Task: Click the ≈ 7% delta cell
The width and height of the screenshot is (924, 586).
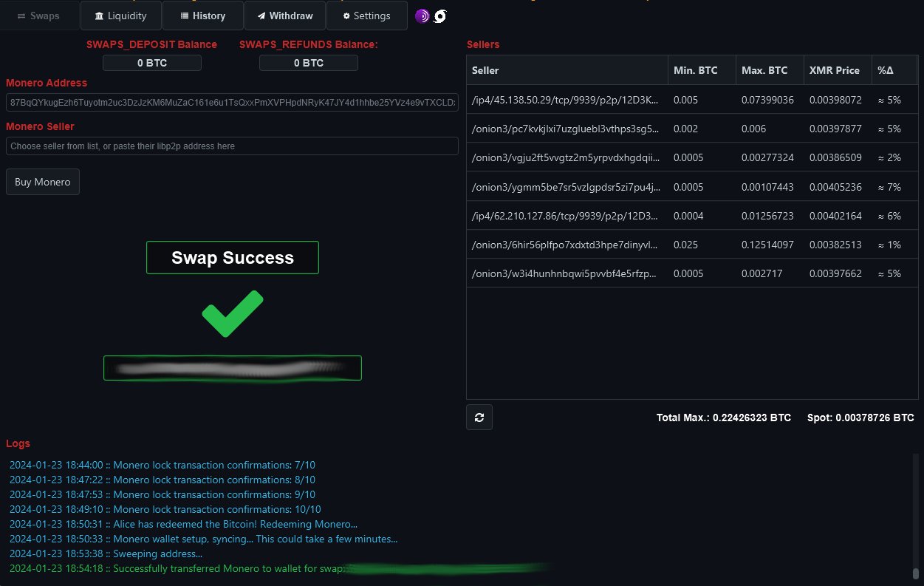Action: tap(889, 187)
